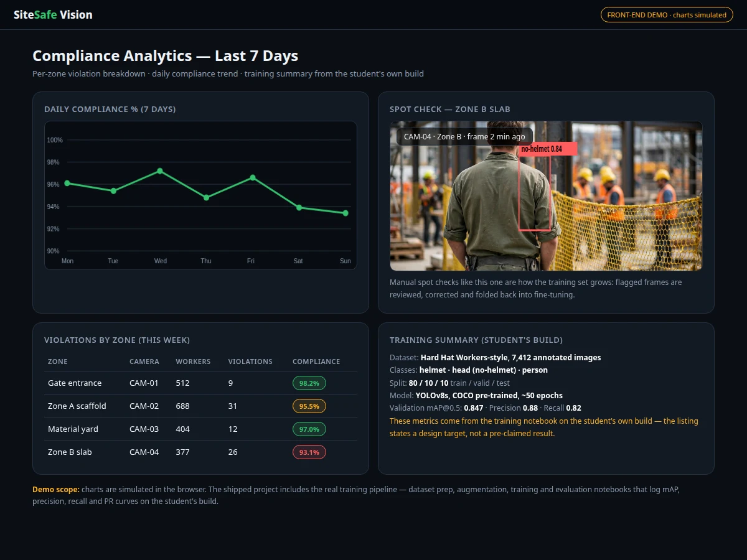Select the Monday data point on compliance chart

tap(67, 183)
